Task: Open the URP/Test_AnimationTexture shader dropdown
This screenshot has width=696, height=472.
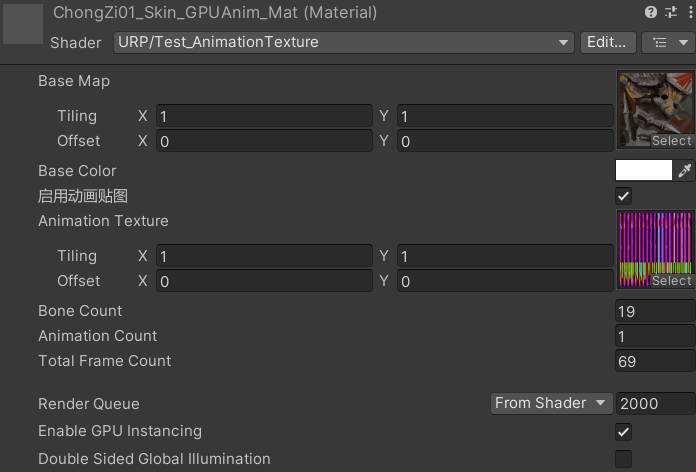Action: (x=342, y=42)
